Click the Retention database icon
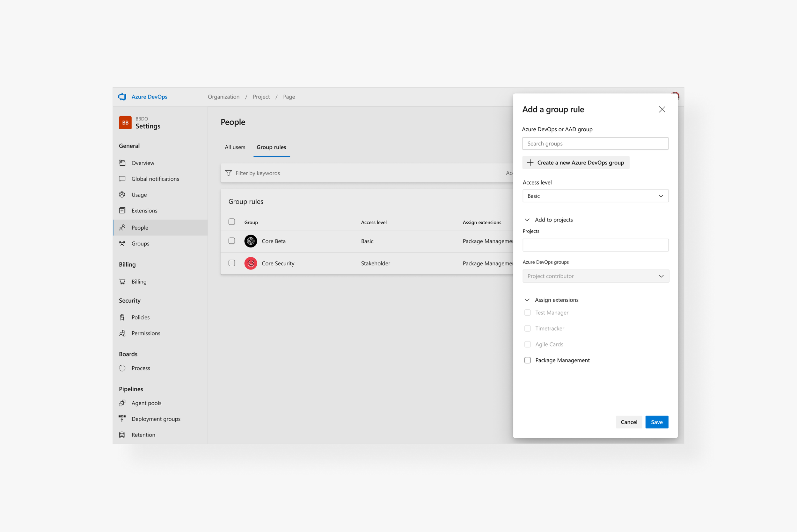The image size is (797, 532). click(122, 435)
